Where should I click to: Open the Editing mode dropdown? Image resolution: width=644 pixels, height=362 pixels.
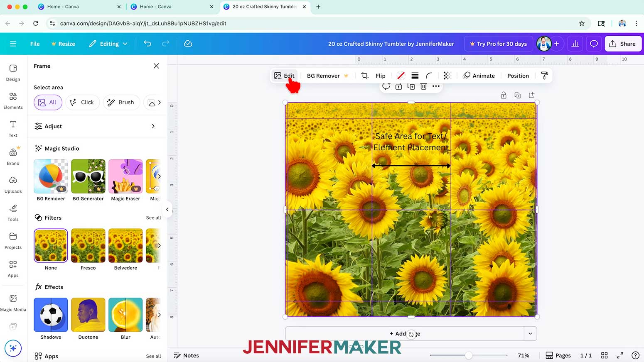(x=108, y=44)
